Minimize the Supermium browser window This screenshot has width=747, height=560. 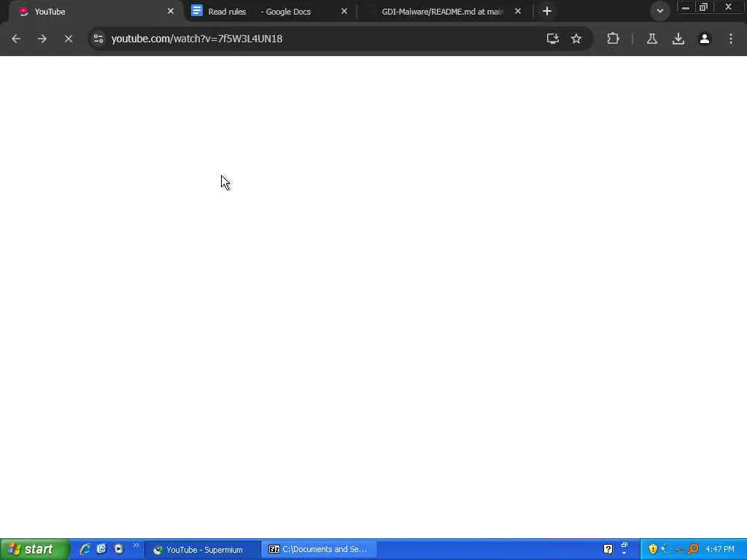[686, 7]
